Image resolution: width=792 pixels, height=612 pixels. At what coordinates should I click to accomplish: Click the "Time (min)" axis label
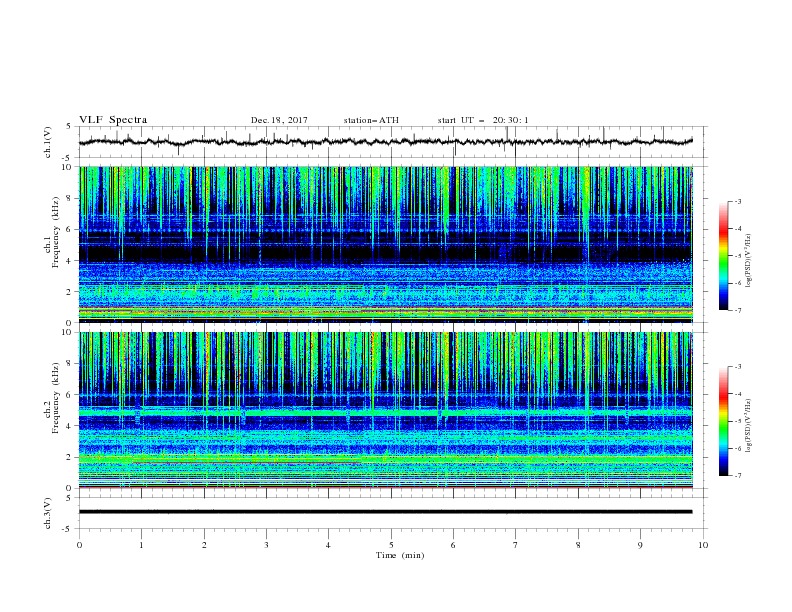(400, 555)
